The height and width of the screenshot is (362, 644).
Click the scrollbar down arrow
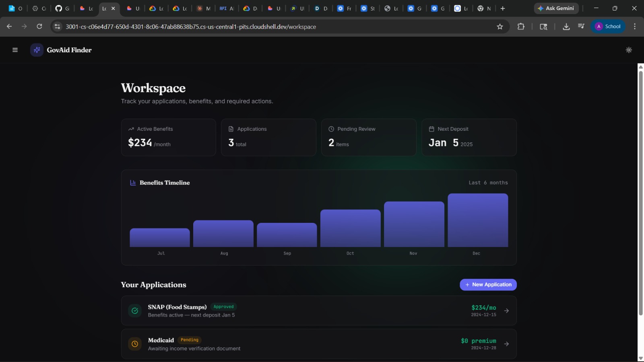click(641, 358)
